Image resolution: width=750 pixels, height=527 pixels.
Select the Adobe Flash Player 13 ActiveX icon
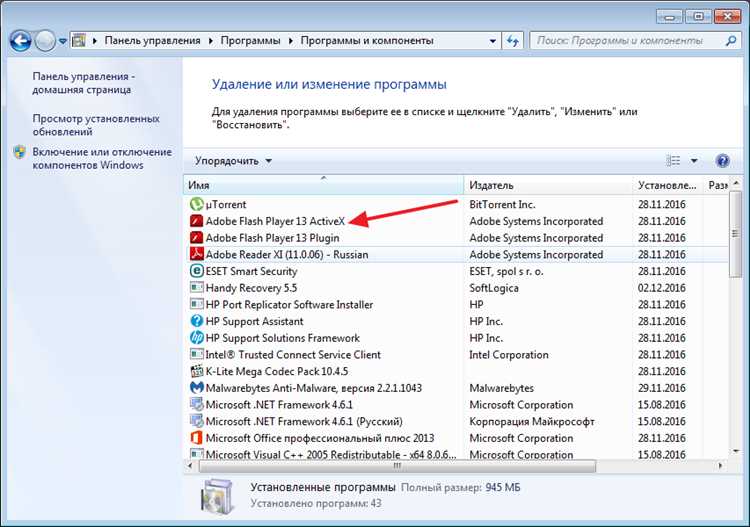197,221
